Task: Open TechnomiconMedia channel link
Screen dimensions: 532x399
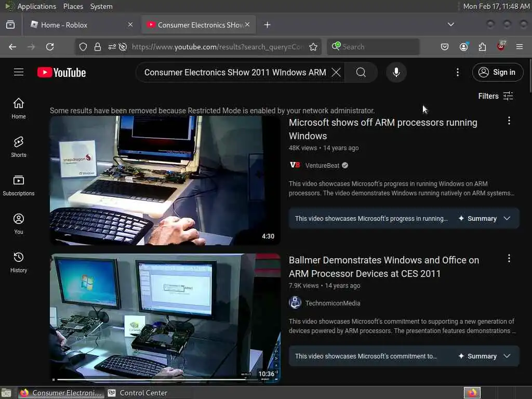Action: [332, 303]
